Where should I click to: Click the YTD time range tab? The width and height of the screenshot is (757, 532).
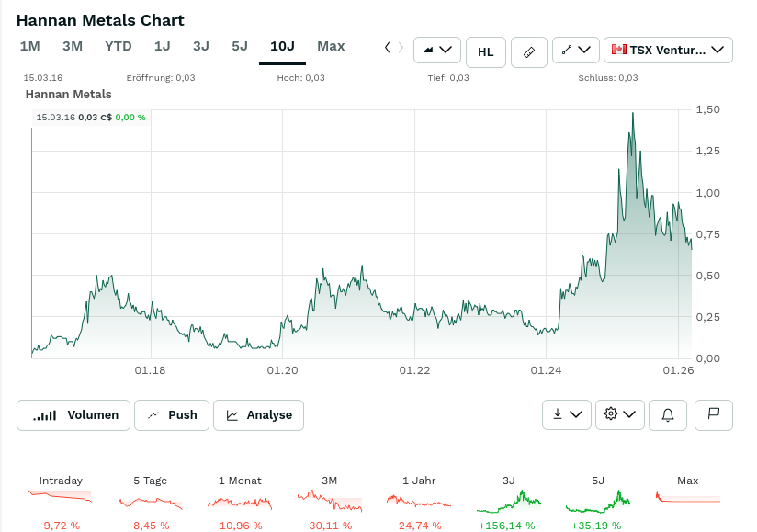[119, 46]
